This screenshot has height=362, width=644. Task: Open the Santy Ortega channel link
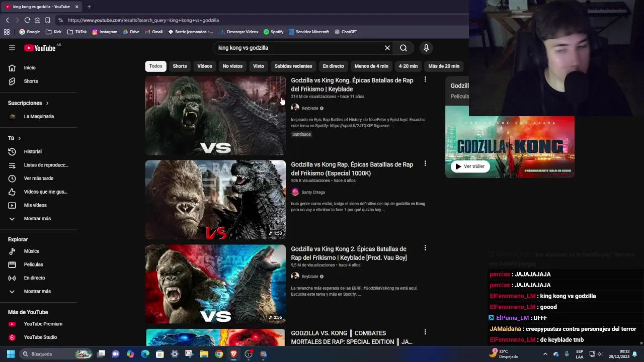[x=313, y=192]
